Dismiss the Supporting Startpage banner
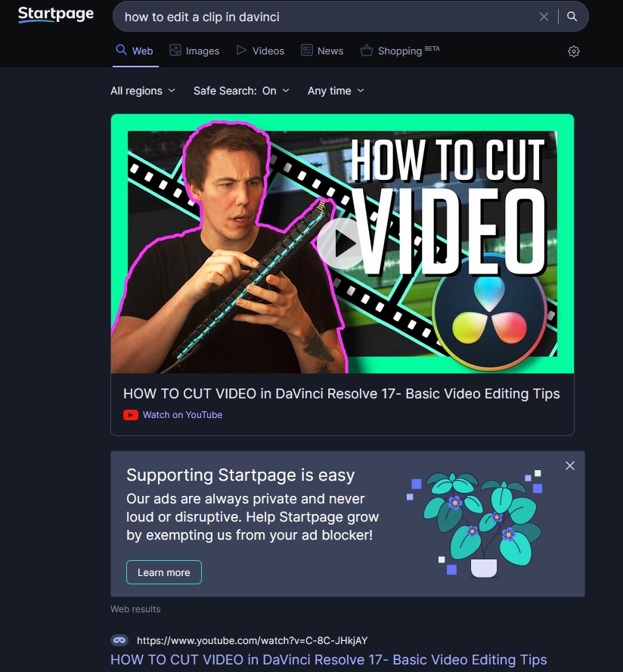The width and height of the screenshot is (623, 672). tap(570, 466)
